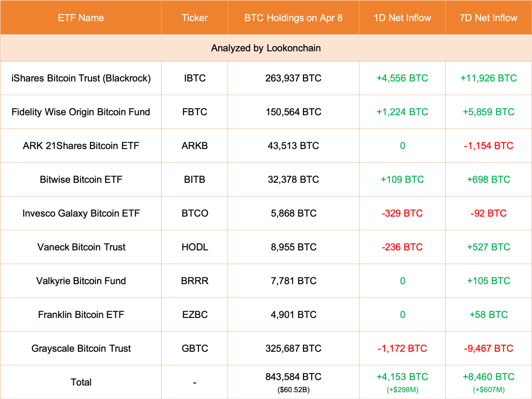
Task: Select the BTC Holdings on Apr 8 header
Action: [293, 18]
